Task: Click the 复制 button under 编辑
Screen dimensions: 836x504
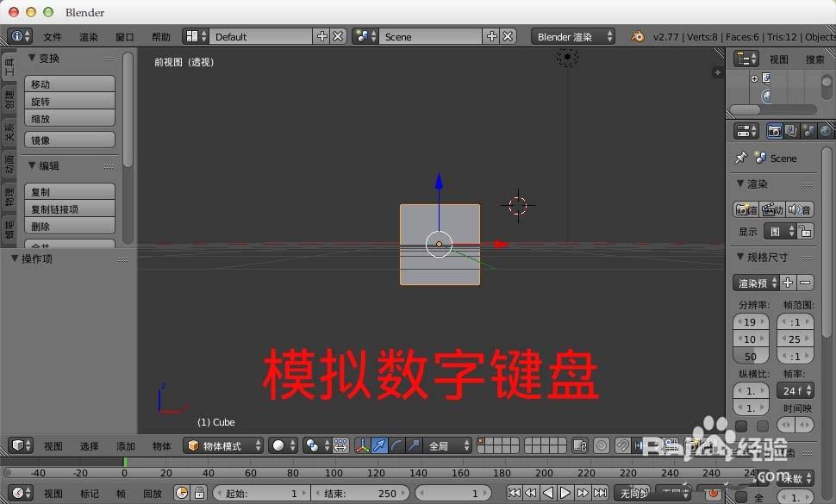Action: (x=70, y=190)
